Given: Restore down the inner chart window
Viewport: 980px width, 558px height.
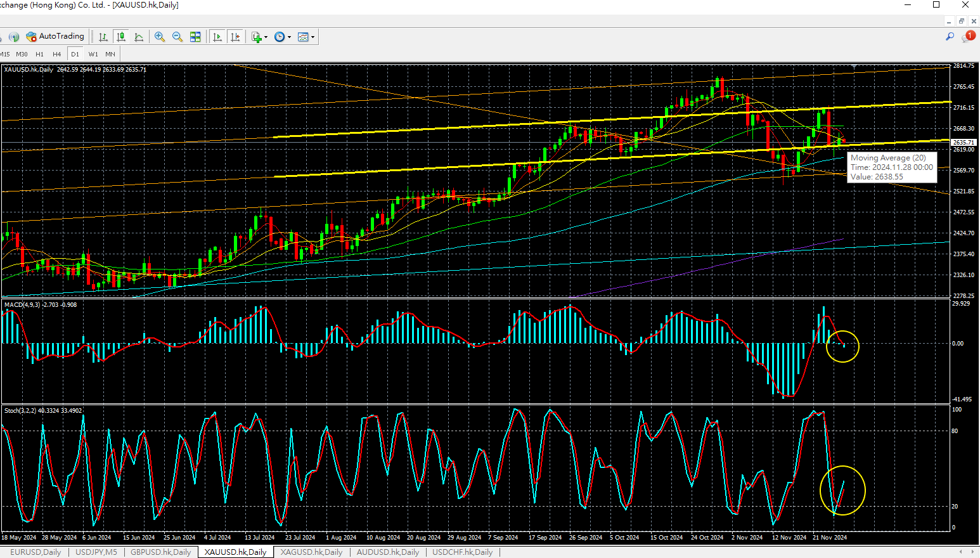Looking at the screenshot, I should pos(961,21).
